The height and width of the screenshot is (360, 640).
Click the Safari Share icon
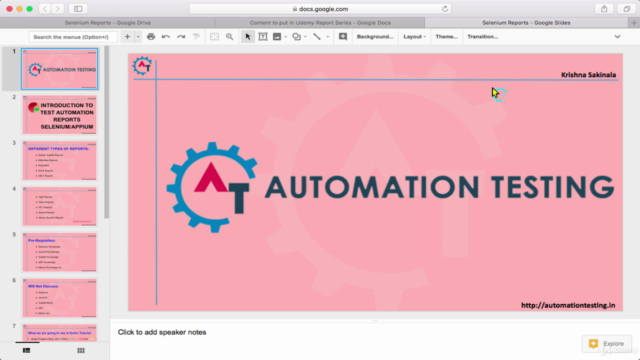point(604,9)
